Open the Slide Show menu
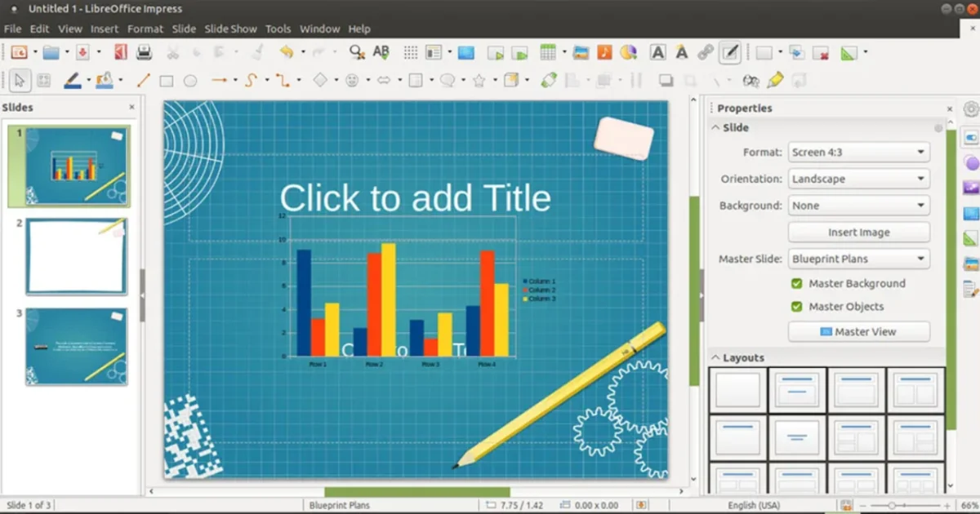Screen dimensions: 980x514 230,29
